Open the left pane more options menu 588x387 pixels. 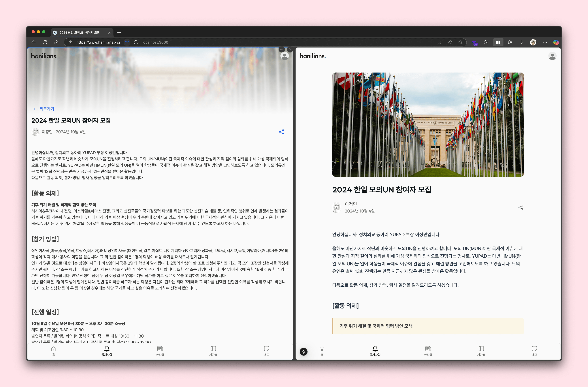click(282, 49)
